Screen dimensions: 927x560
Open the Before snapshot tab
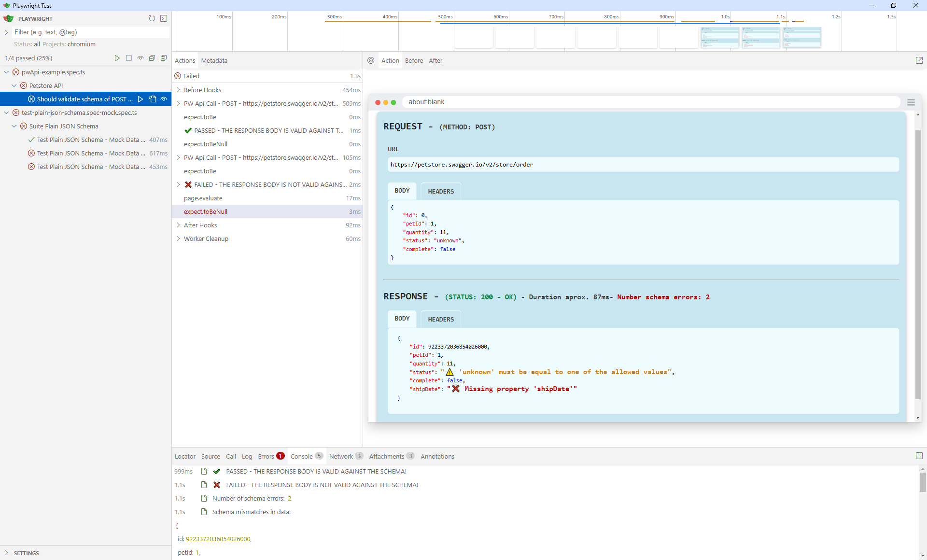(x=414, y=60)
